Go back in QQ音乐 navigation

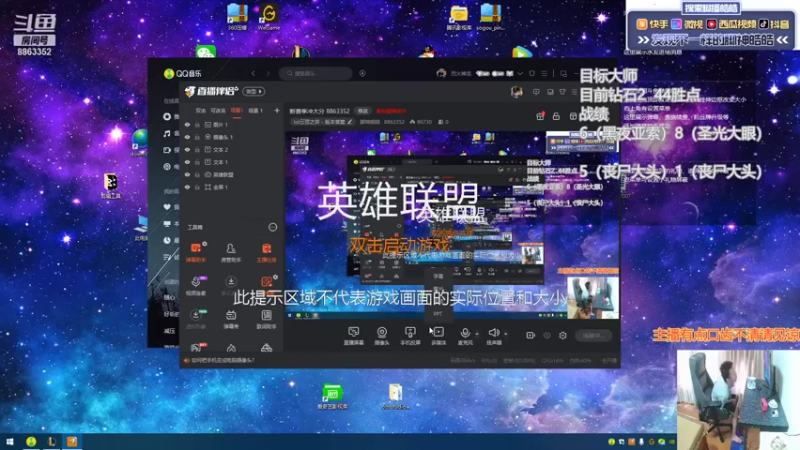[253, 73]
